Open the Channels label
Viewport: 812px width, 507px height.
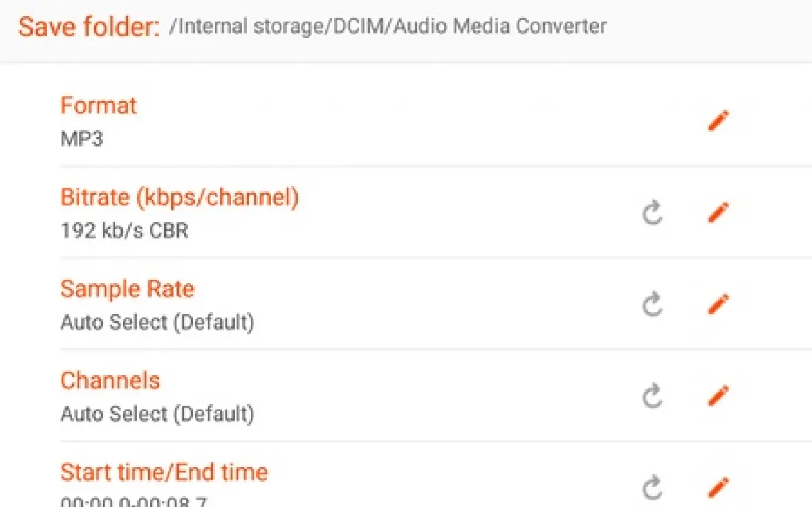110,381
